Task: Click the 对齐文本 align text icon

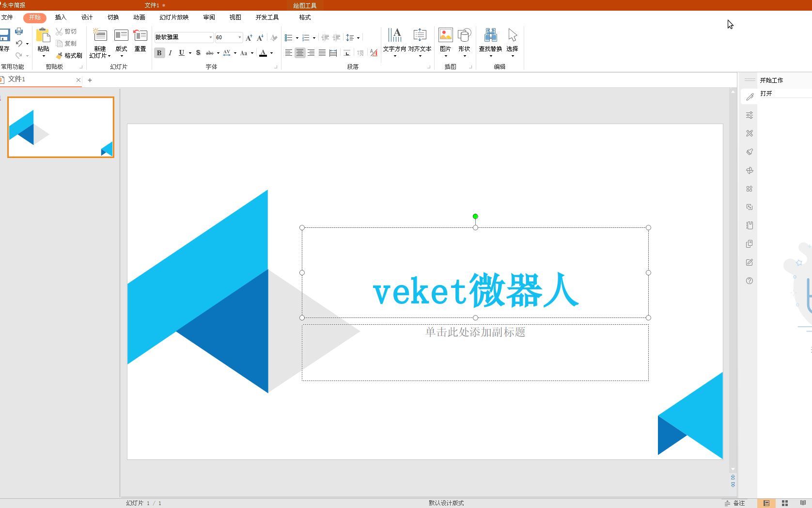Action: 420,35
